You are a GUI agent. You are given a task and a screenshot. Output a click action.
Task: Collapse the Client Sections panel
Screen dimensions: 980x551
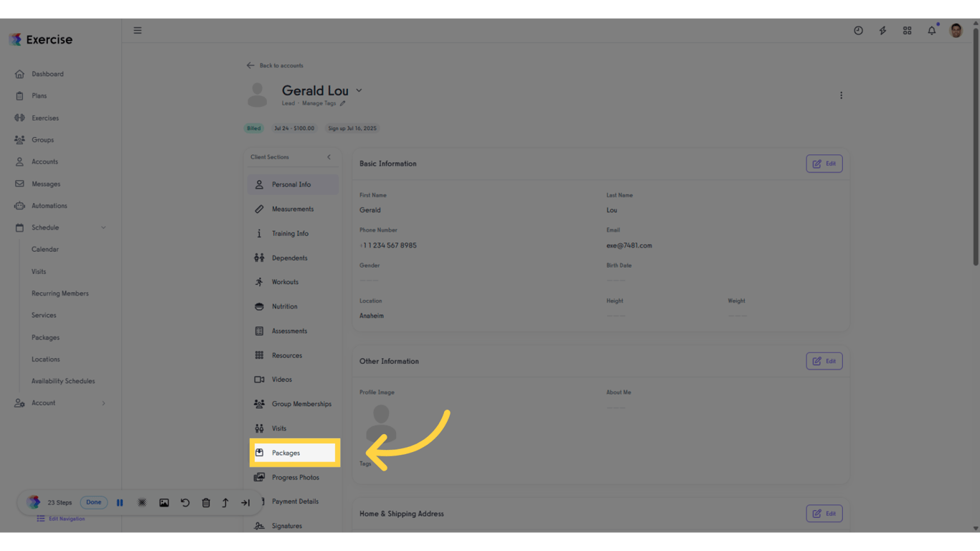[x=329, y=156]
